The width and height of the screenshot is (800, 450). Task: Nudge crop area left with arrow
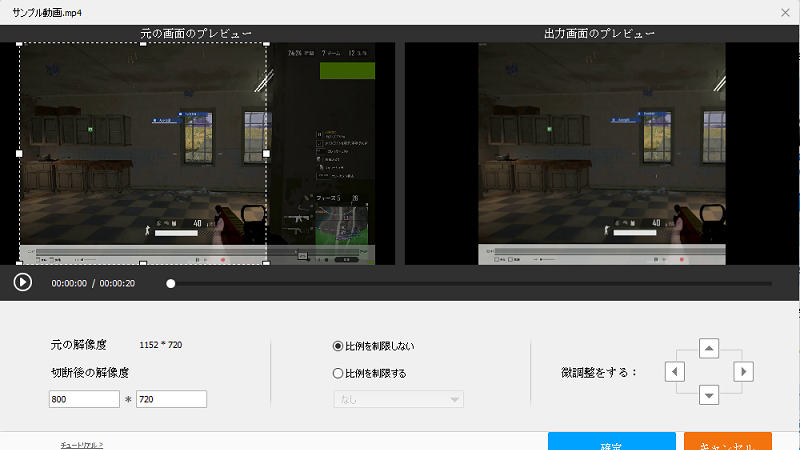coord(674,372)
